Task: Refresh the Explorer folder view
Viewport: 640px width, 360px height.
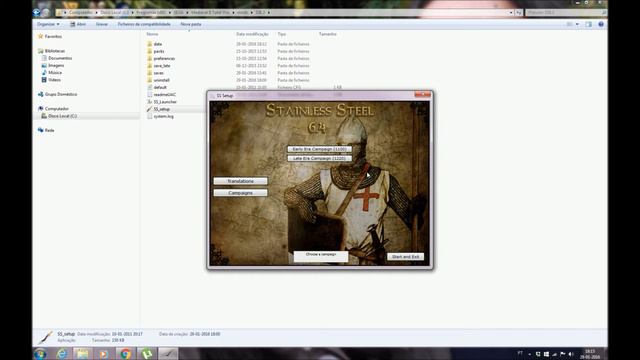Action: coord(518,13)
